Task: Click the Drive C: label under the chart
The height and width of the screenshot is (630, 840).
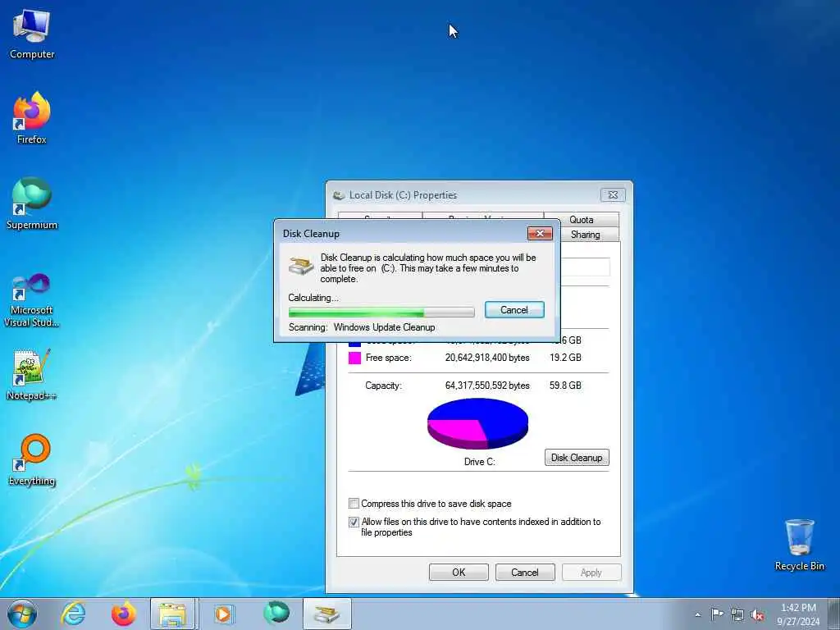Action: pos(479,461)
